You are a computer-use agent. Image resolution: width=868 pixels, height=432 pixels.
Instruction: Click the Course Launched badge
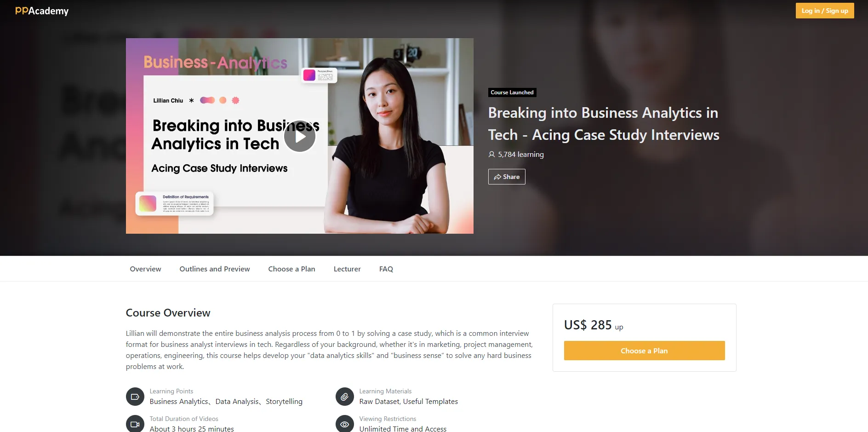pos(512,92)
